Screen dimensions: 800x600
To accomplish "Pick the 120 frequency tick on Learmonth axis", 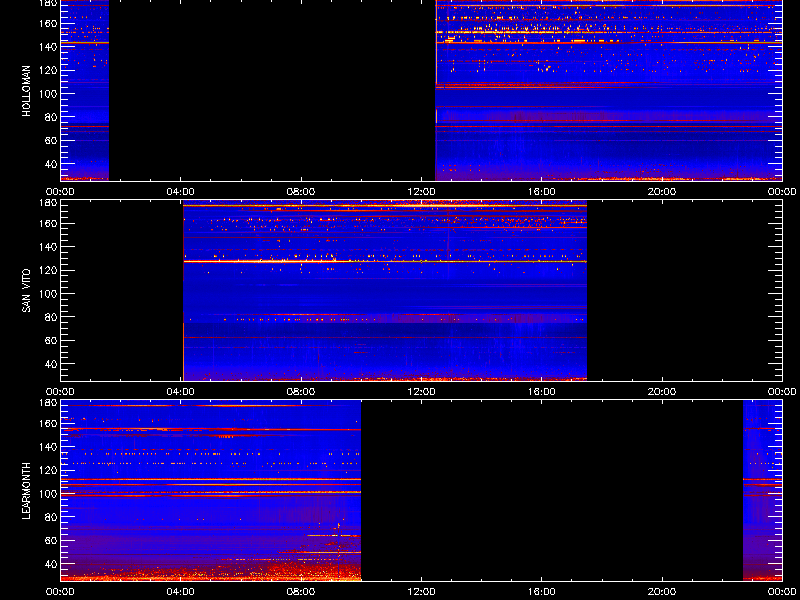I will [49, 470].
